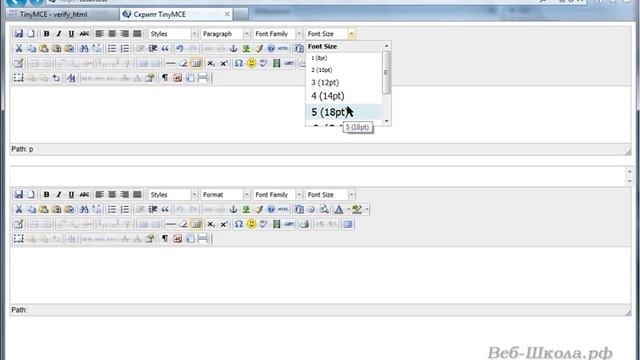Viewport: 640px width, 360px height.
Task: Apply text color A in lower editor
Action: pyautogui.click(x=339, y=209)
